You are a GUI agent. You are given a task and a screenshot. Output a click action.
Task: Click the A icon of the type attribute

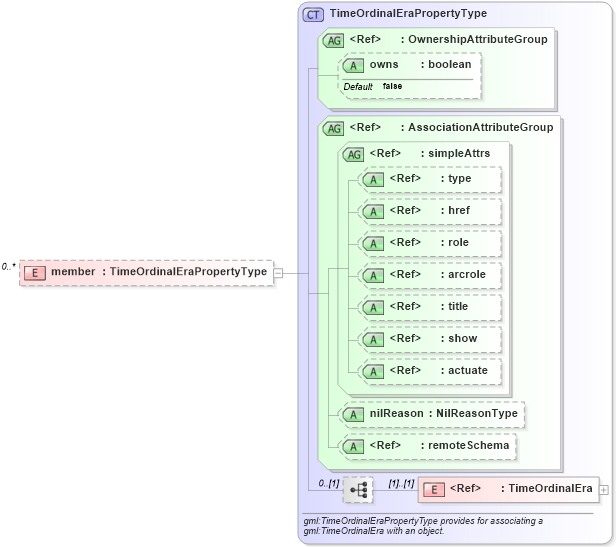[373, 180]
